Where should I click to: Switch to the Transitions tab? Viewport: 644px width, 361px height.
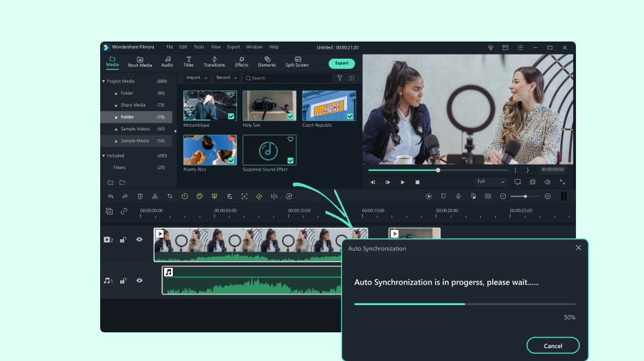215,62
